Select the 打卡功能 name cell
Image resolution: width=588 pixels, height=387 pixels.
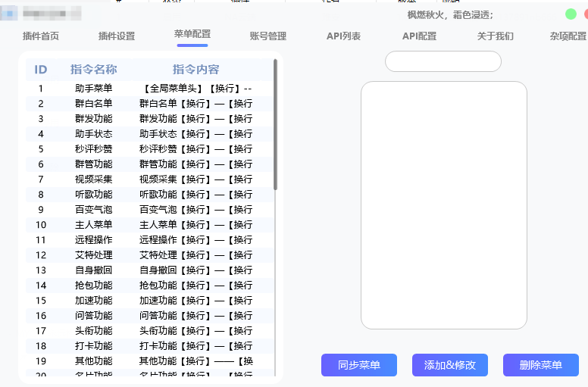point(93,346)
